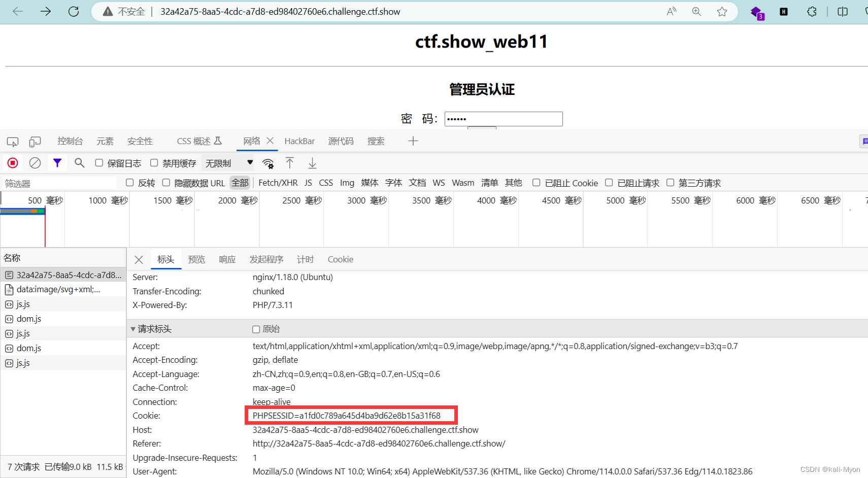Image resolution: width=868 pixels, height=478 pixels.
Task: Click the 密码 password input field
Action: pyautogui.click(x=503, y=118)
